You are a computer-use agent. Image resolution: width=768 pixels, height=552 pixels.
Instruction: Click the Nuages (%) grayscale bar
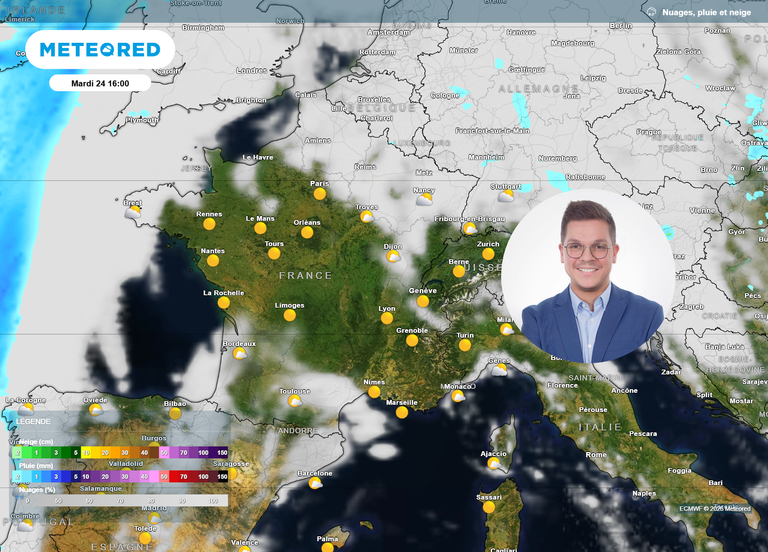click(119, 500)
